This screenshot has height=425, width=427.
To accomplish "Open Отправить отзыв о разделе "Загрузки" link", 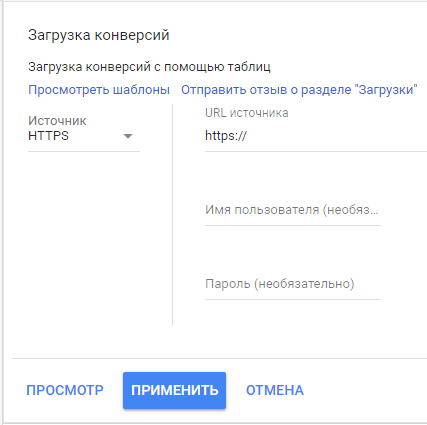I will 299,90.
